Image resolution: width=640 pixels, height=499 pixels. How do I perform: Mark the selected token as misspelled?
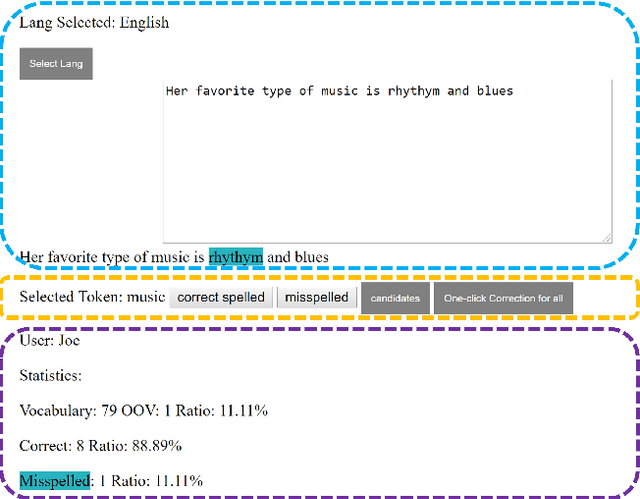[x=316, y=298]
